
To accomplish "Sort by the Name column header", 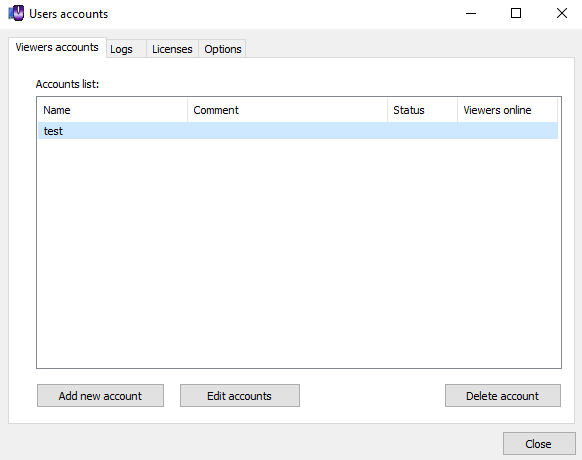I will click(112, 110).
